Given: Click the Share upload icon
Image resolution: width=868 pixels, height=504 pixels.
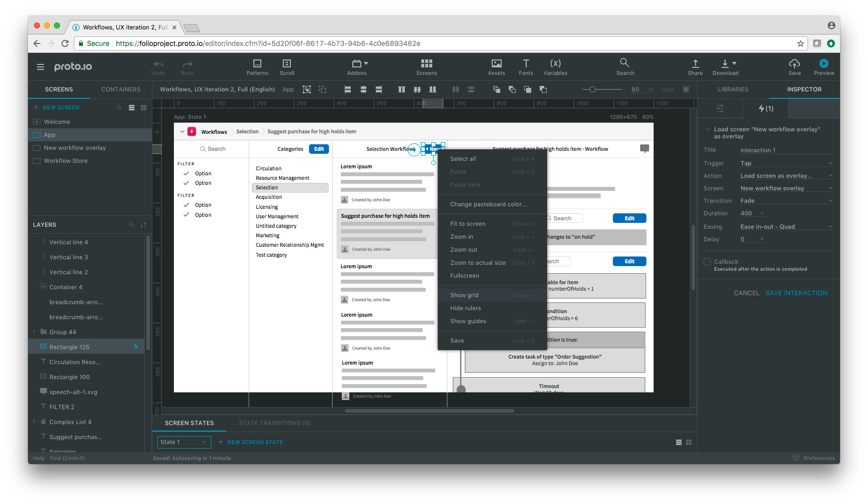Looking at the screenshot, I should coord(695,63).
